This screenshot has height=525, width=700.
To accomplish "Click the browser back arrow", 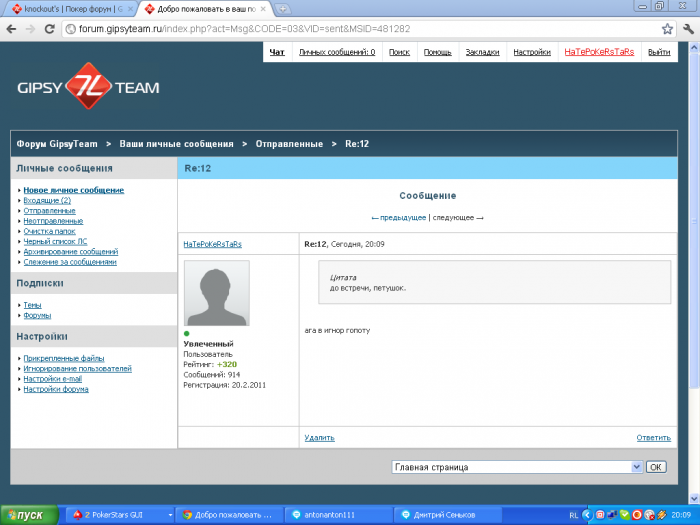I will click(12, 29).
